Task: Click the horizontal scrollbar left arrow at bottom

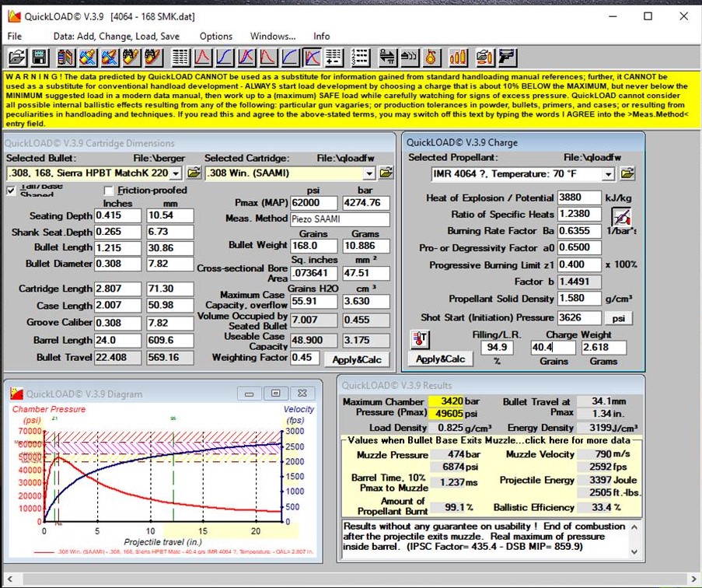Action: 10,579
